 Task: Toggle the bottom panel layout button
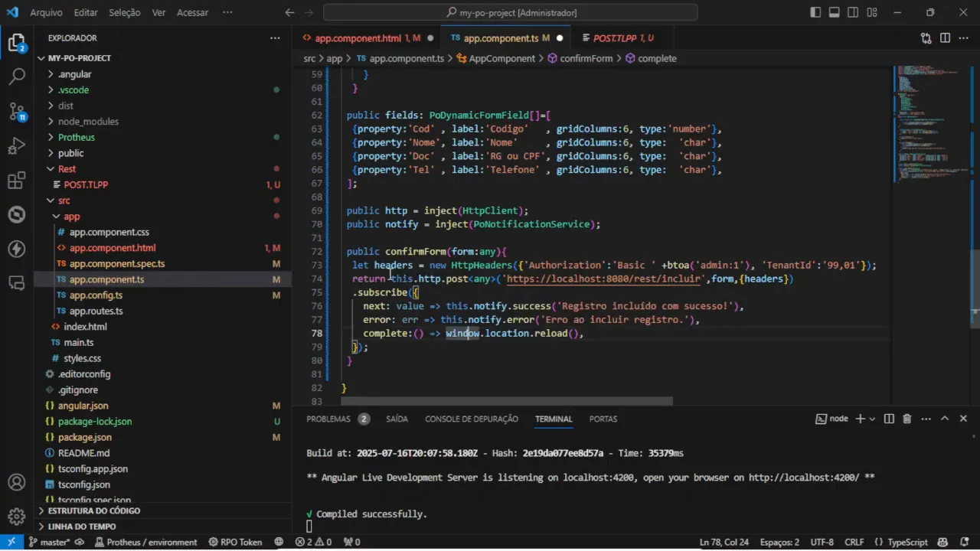(833, 13)
